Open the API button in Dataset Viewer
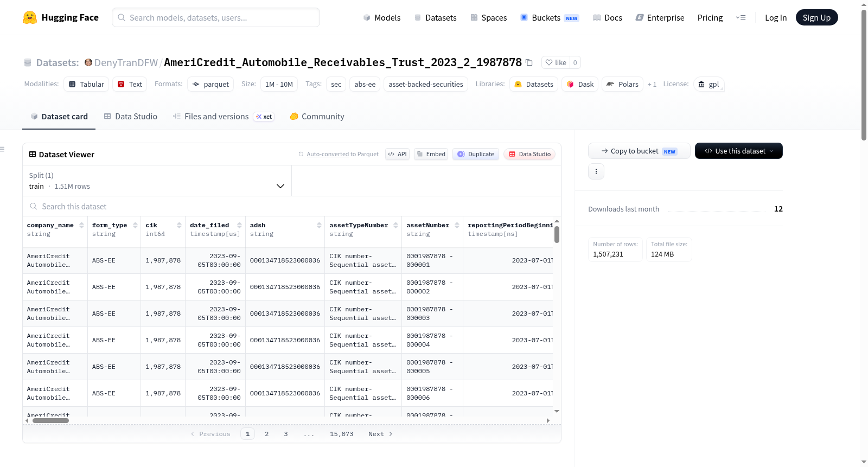This screenshot has height=467, width=868. (x=397, y=154)
